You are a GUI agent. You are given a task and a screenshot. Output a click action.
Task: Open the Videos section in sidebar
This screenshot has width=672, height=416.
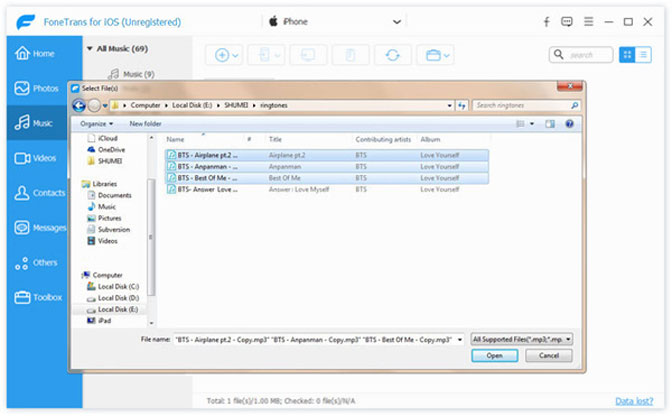pyautogui.click(x=36, y=158)
